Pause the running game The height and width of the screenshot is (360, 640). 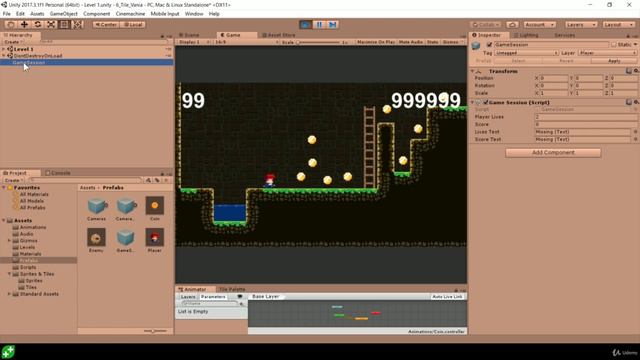[319, 24]
